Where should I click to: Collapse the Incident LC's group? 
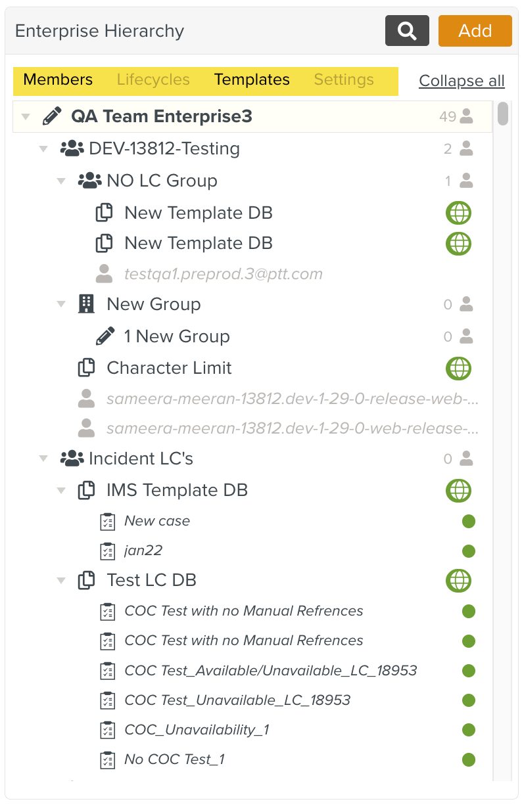click(x=43, y=459)
